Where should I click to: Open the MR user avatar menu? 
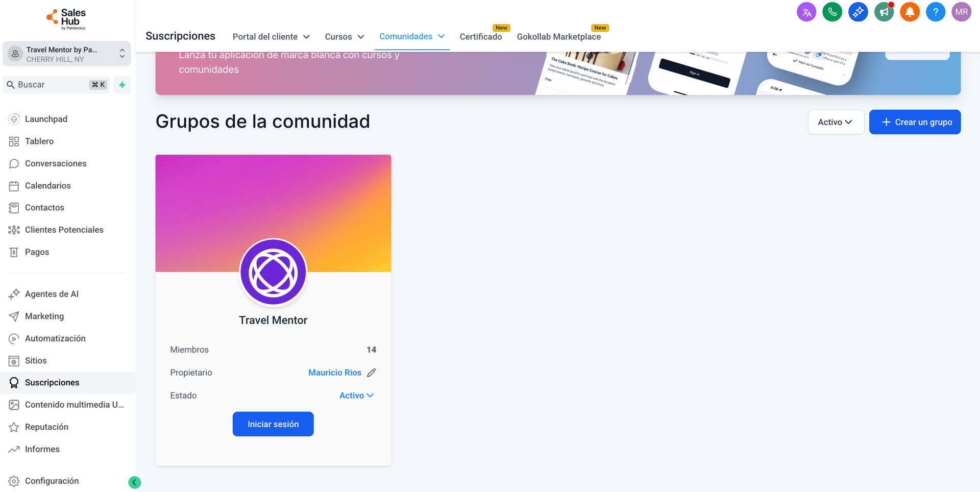point(962,12)
